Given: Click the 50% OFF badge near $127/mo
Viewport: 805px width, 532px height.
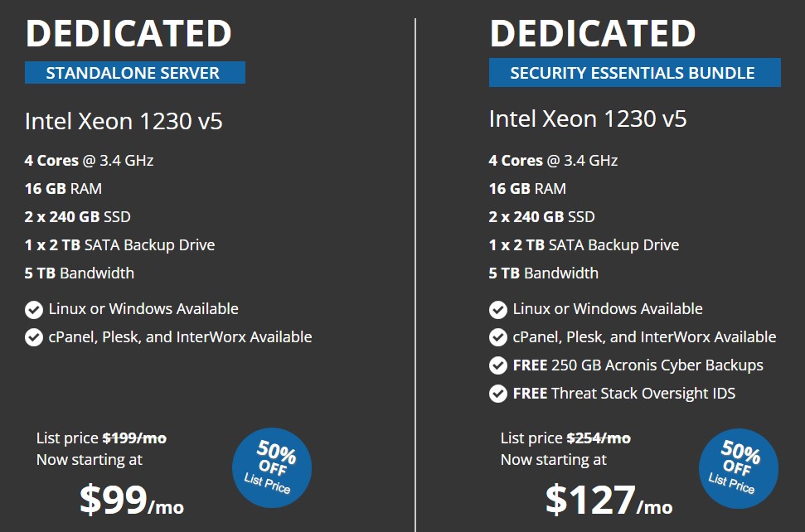Looking at the screenshot, I should [x=738, y=467].
